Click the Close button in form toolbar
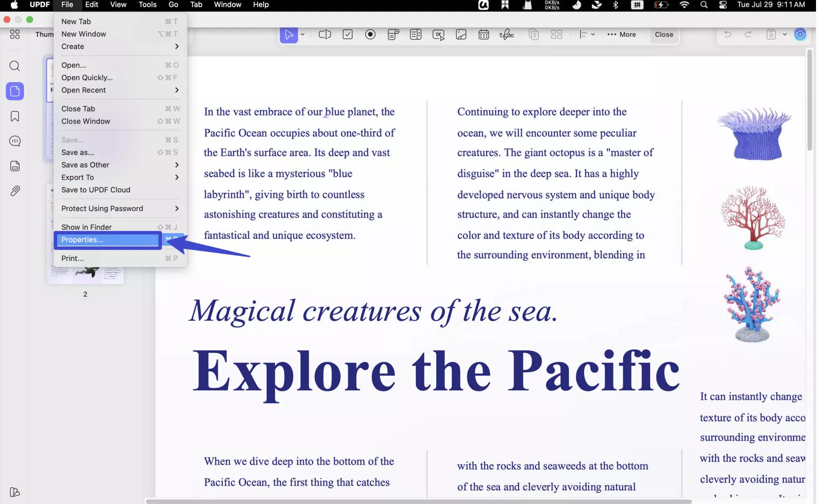Image resolution: width=818 pixels, height=504 pixels. (x=663, y=34)
